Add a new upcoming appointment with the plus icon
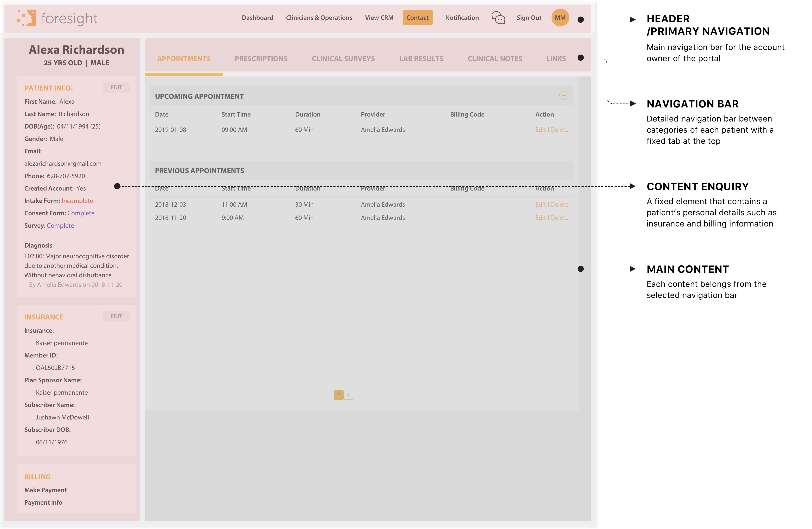 (x=564, y=96)
